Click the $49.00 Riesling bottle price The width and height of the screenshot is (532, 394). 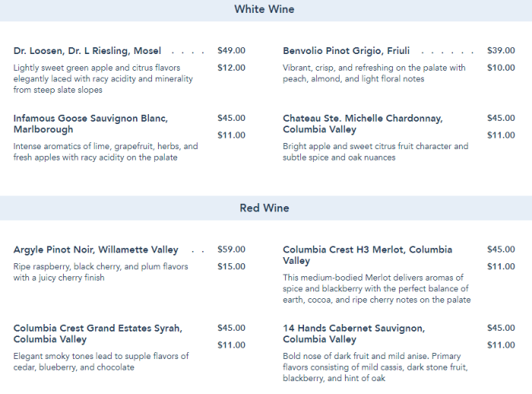[231, 51]
